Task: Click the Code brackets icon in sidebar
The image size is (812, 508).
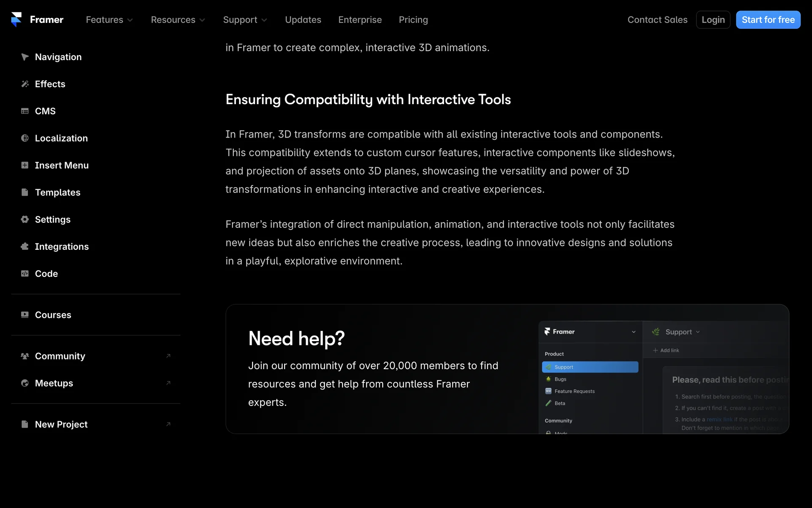Action: click(25, 273)
